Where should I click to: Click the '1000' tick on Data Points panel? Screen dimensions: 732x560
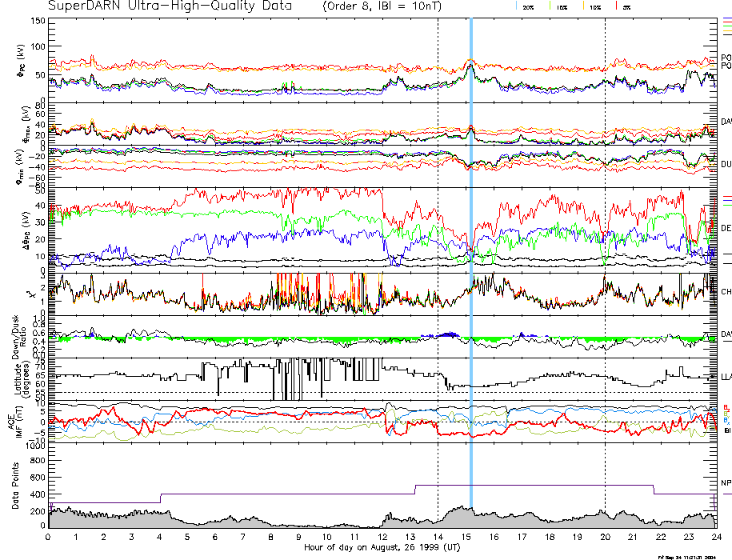(x=36, y=446)
